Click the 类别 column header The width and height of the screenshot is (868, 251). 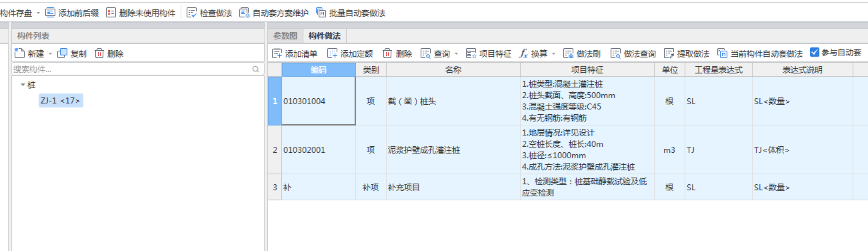click(x=371, y=69)
